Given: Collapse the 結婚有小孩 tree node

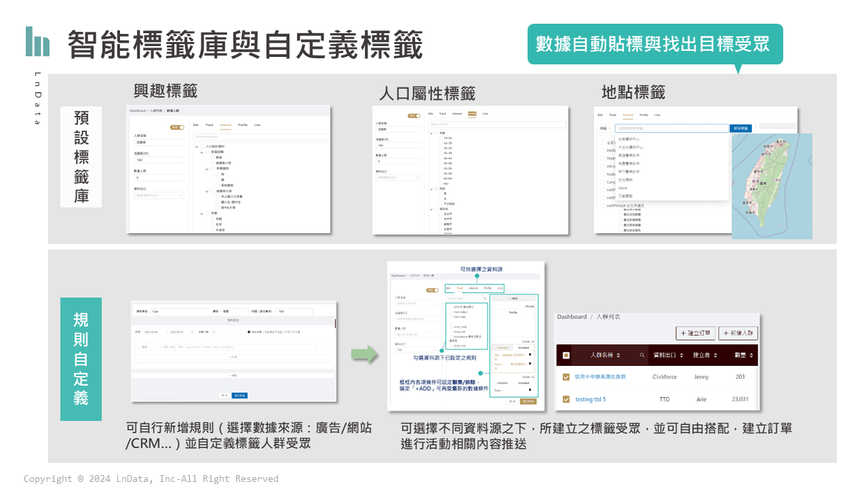Looking at the screenshot, I should pyautogui.click(x=207, y=191).
